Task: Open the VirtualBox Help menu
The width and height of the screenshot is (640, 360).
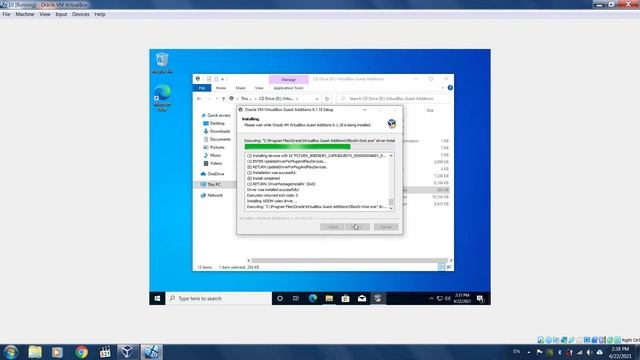Action: pyautogui.click(x=100, y=14)
